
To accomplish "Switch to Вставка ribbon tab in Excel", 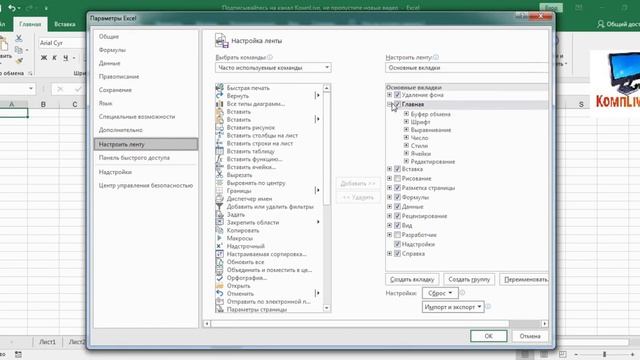I will (65, 24).
